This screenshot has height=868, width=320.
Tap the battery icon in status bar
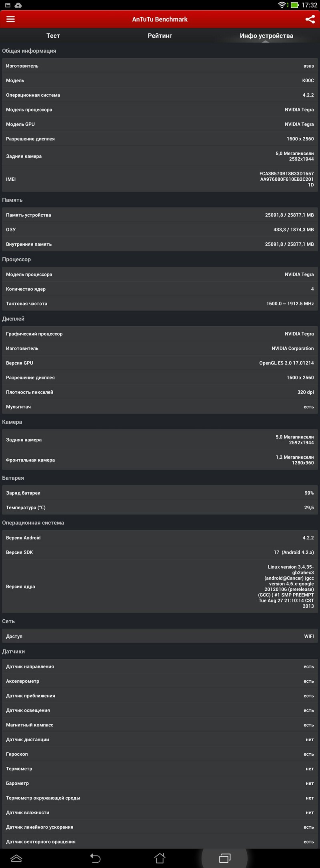(295, 5)
